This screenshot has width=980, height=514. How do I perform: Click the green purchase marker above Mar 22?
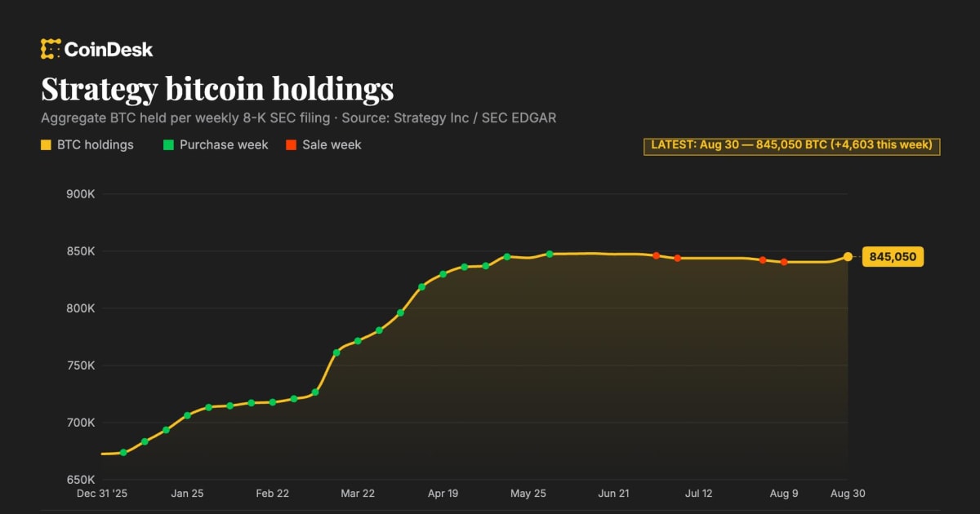[358, 341]
